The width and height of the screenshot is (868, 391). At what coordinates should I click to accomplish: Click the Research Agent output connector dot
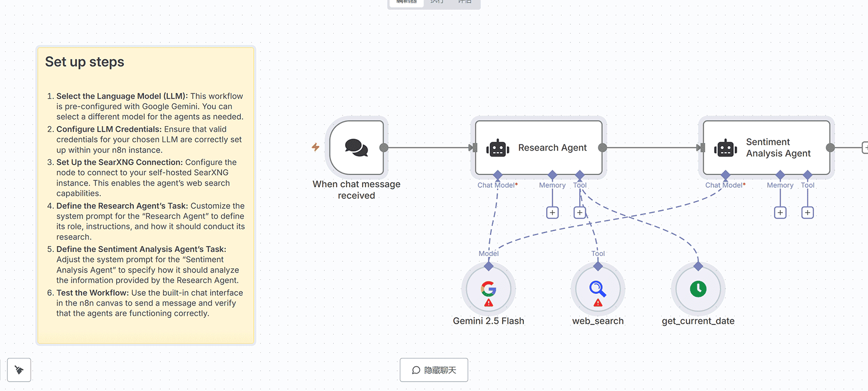point(602,148)
